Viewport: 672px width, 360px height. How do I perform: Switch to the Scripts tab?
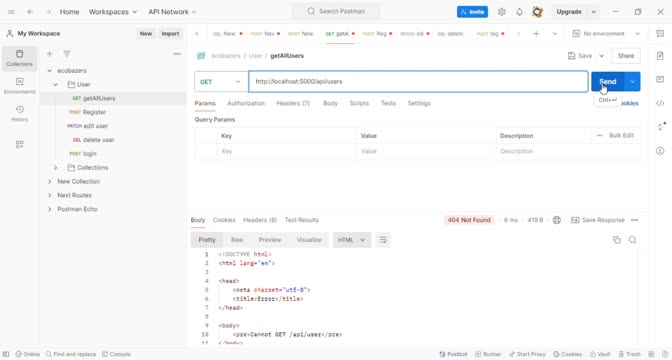[x=359, y=103]
